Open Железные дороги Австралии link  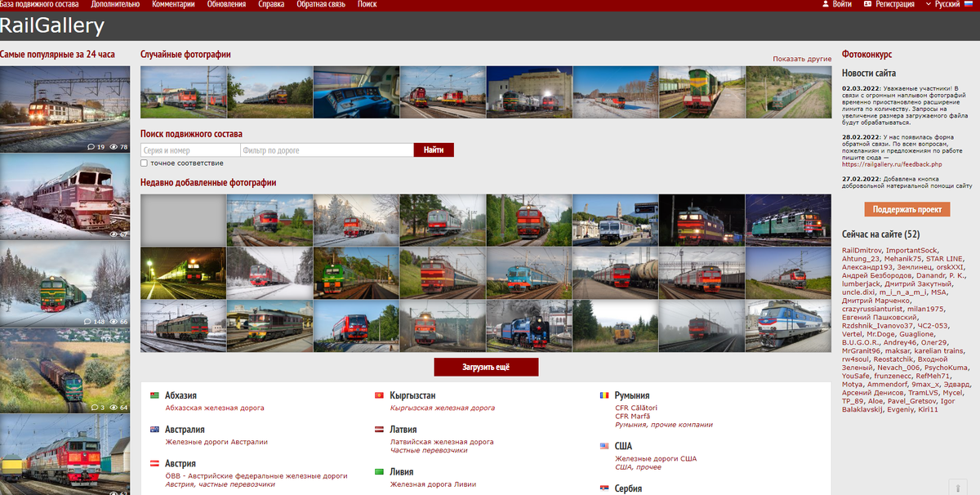[x=216, y=442]
